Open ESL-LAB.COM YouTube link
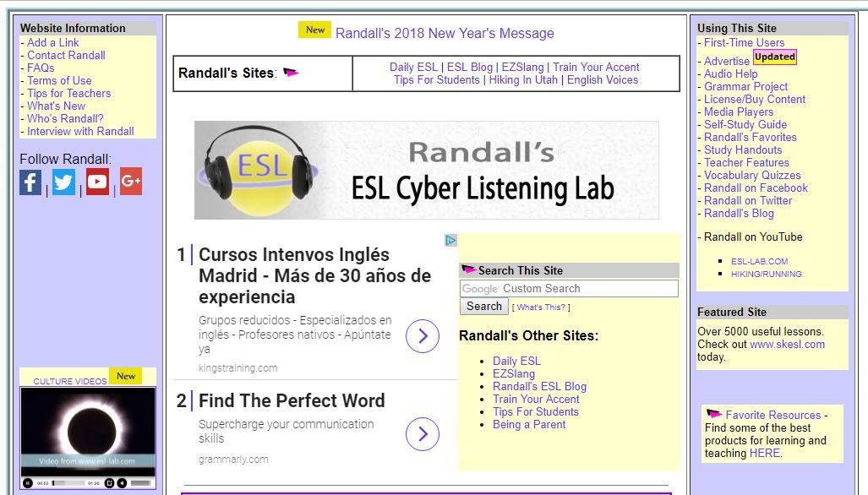The image size is (868, 495). pyautogui.click(x=759, y=261)
